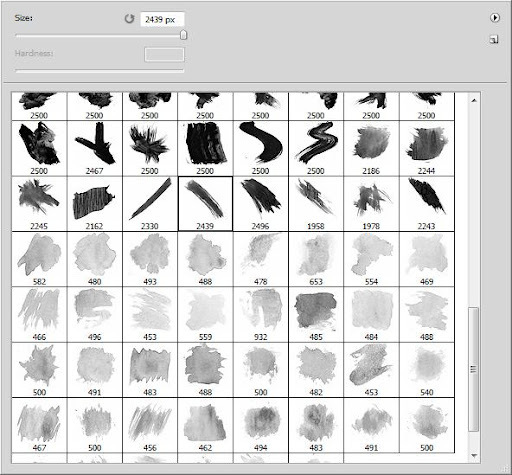Select the brush preset labeled 482
The width and height of the screenshot is (512, 475).
tap(316, 370)
